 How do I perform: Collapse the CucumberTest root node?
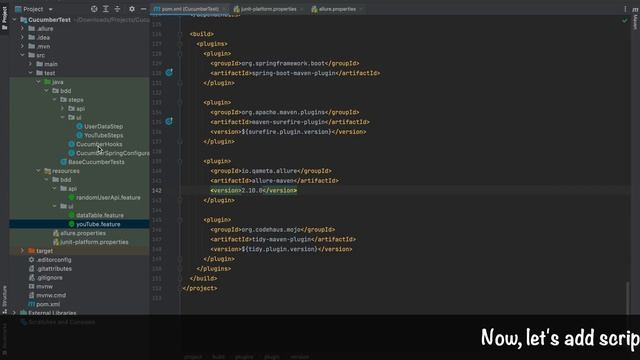(15, 20)
